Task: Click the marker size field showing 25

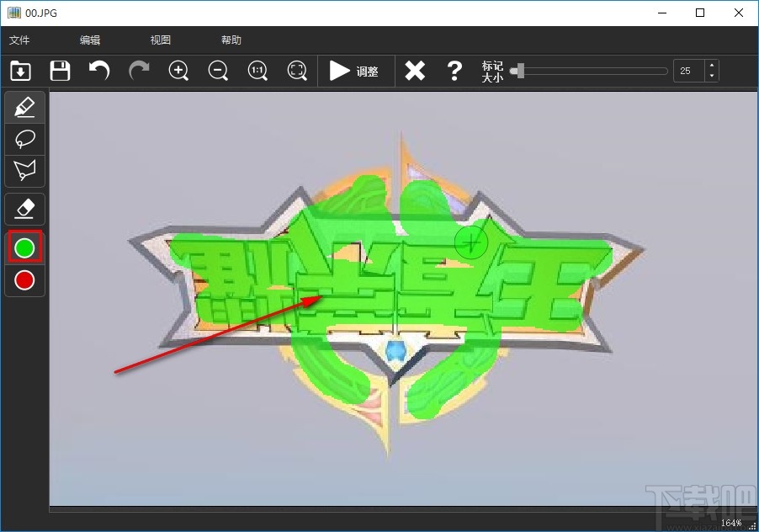Action: 689,72
